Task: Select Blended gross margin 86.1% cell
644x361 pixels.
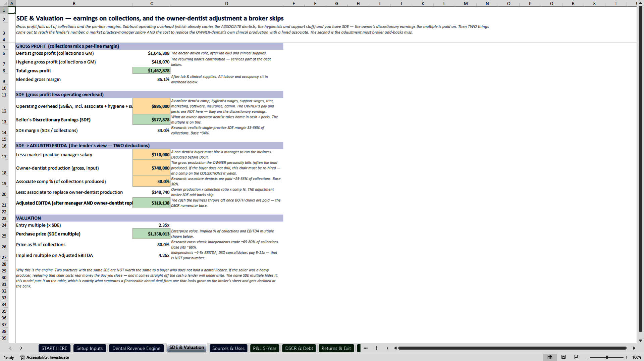Action: coord(152,79)
